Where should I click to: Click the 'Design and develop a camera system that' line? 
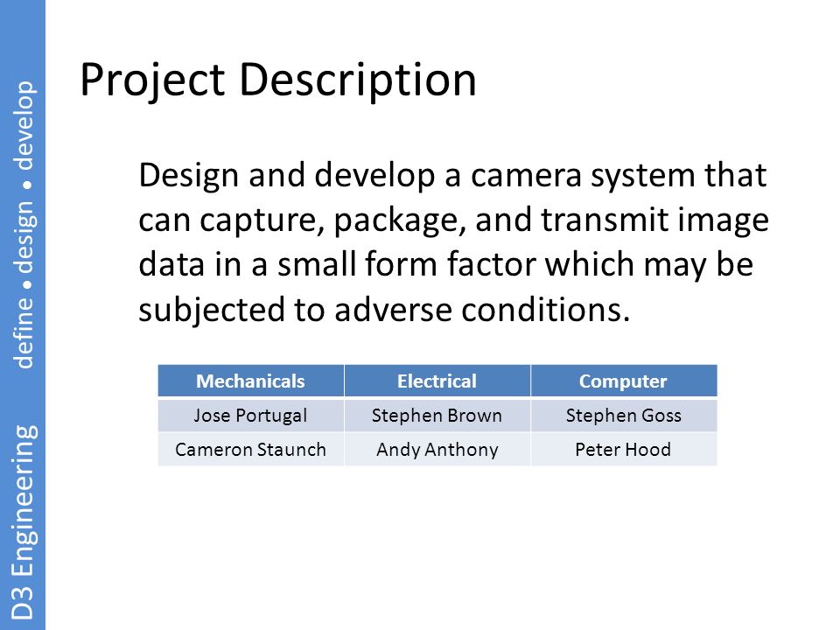(452, 176)
